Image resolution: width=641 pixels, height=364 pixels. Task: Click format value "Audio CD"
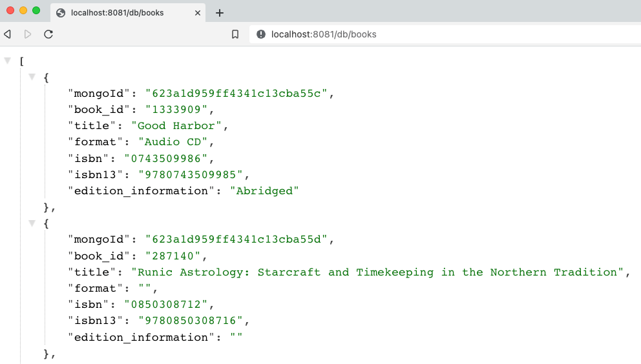pyautogui.click(x=173, y=142)
